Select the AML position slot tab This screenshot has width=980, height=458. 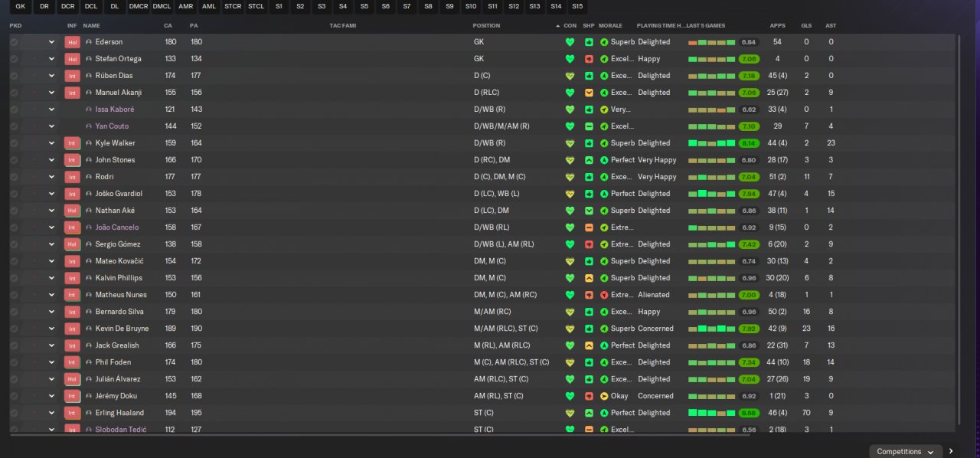coord(209,6)
